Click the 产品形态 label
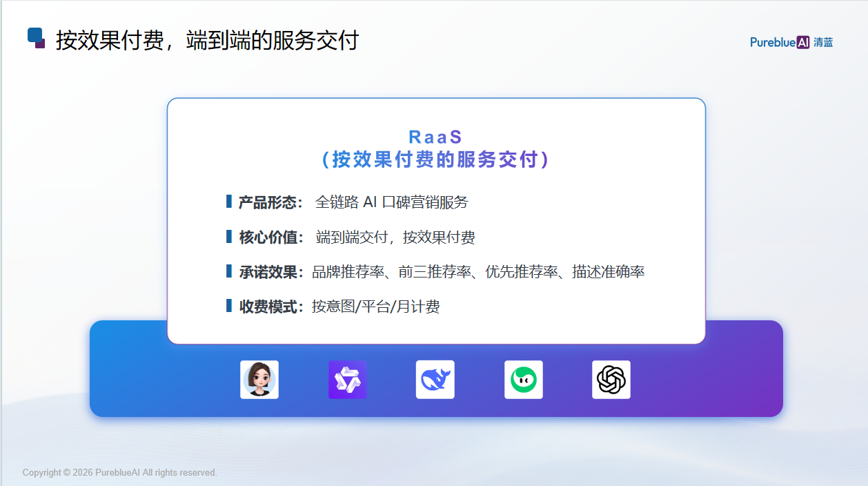Image resolution: width=868 pixels, height=486 pixels. pyautogui.click(x=271, y=202)
